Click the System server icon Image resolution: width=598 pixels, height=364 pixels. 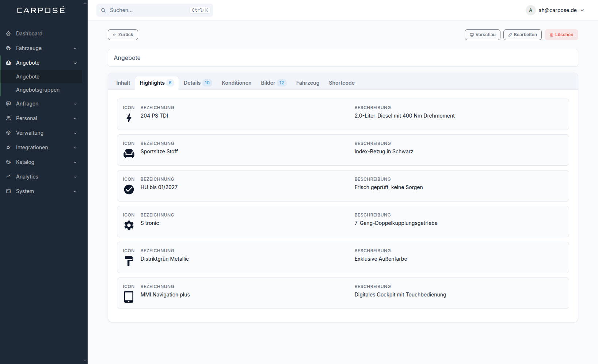(8, 191)
